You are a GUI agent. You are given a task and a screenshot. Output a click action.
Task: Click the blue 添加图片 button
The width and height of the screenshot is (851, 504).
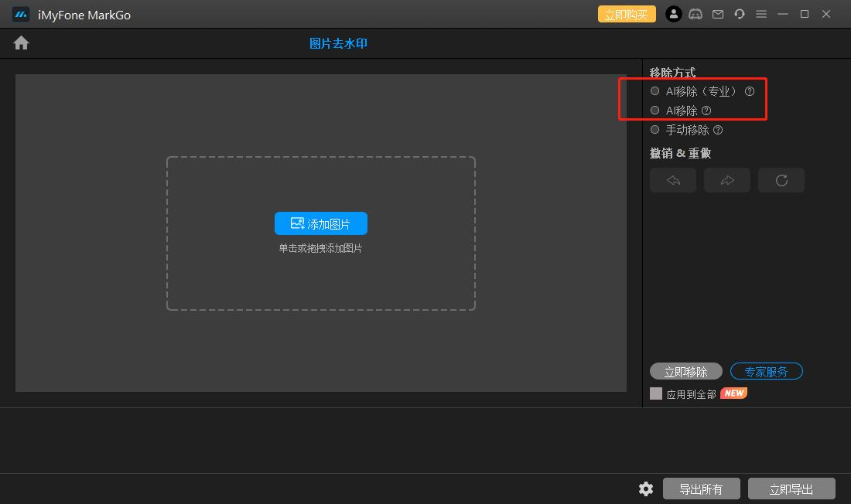(321, 223)
